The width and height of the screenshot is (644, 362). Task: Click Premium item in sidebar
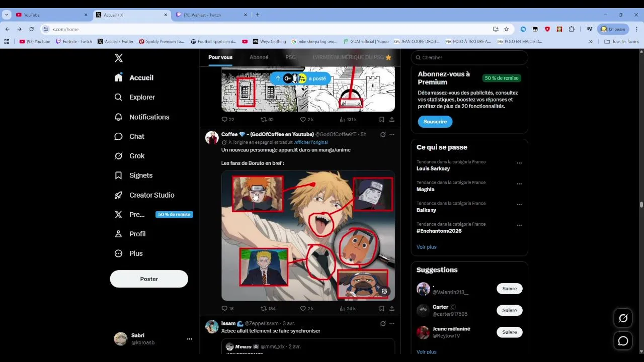click(x=153, y=215)
